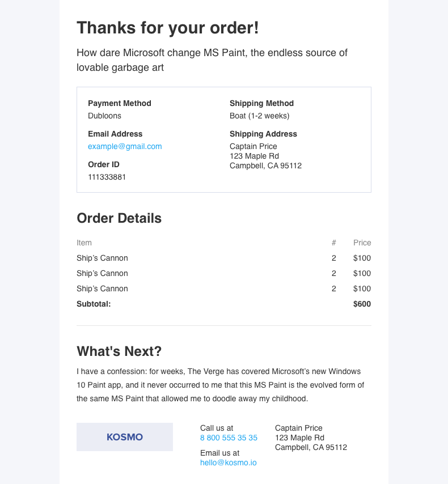Image resolution: width=448 pixels, height=484 pixels.
Task: Select the Dubloons payment value
Action: point(104,116)
